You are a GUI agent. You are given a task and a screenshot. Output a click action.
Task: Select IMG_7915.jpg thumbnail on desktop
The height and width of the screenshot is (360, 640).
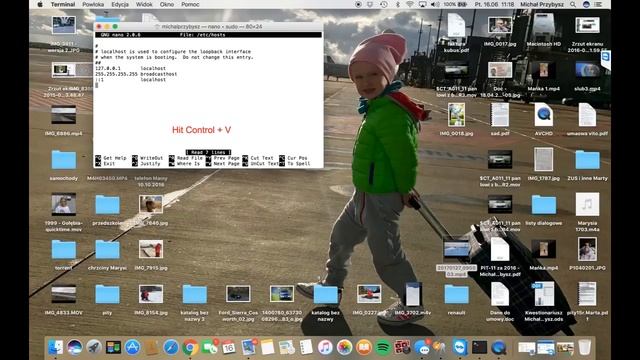151,249
